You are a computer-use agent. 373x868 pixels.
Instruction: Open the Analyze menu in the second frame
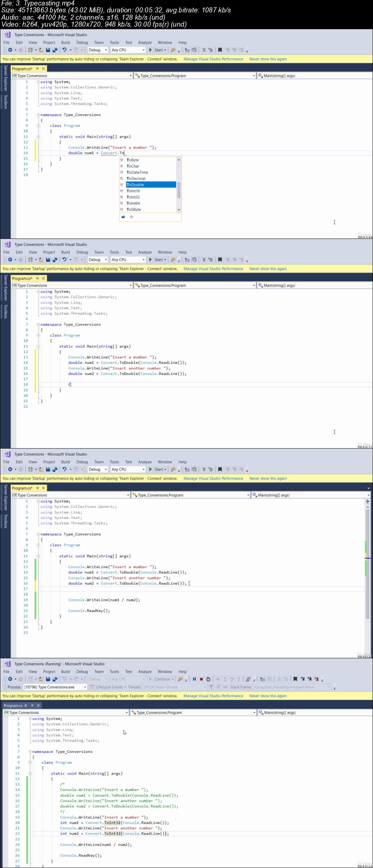[x=145, y=252]
